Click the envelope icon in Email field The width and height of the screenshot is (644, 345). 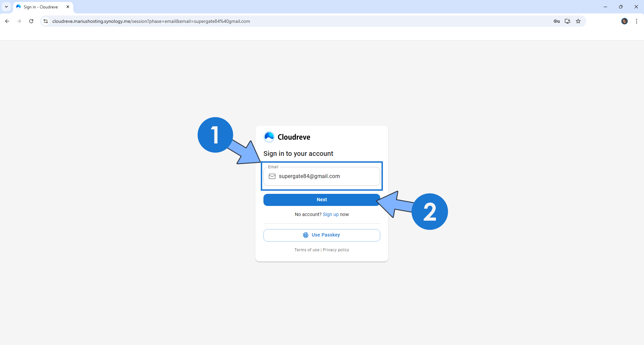pos(272,176)
